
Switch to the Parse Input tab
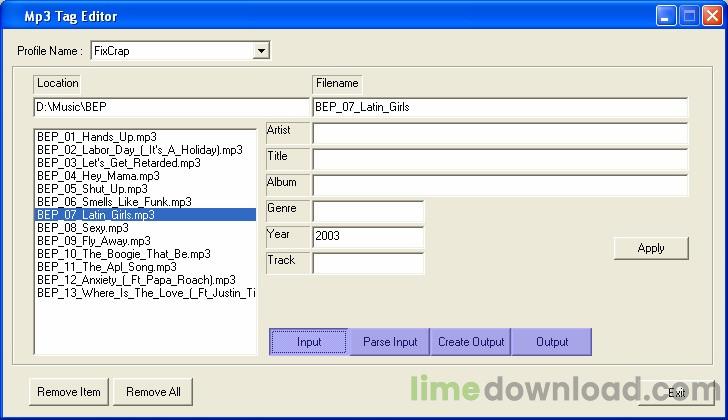point(390,342)
